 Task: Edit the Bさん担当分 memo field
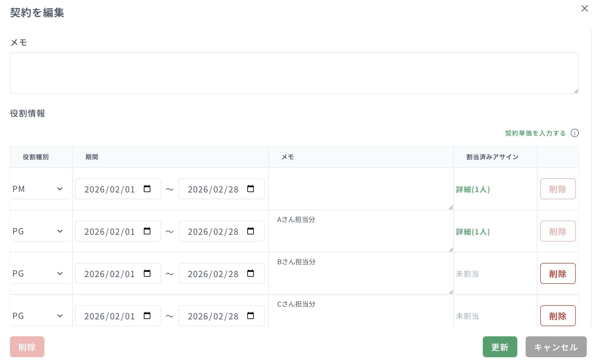coord(361,273)
